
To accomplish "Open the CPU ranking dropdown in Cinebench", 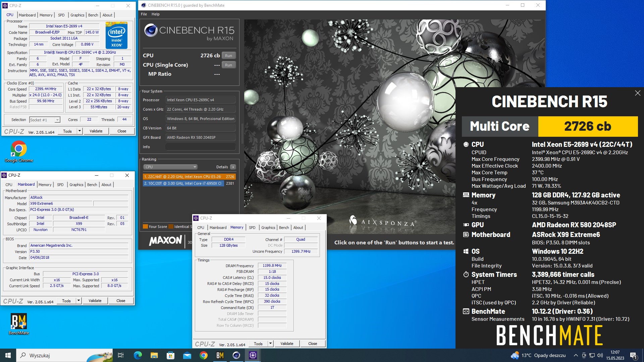I will pos(170,167).
